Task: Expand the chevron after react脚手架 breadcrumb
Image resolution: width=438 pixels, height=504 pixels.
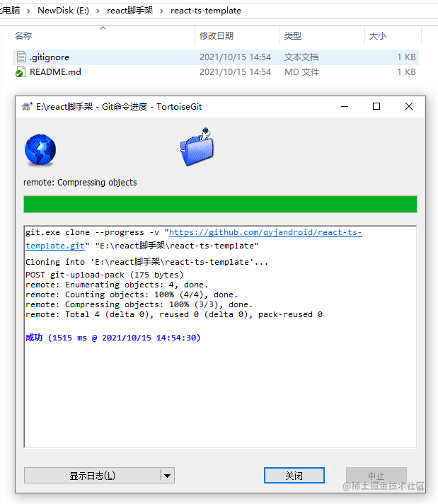Action: pyautogui.click(x=161, y=11)
